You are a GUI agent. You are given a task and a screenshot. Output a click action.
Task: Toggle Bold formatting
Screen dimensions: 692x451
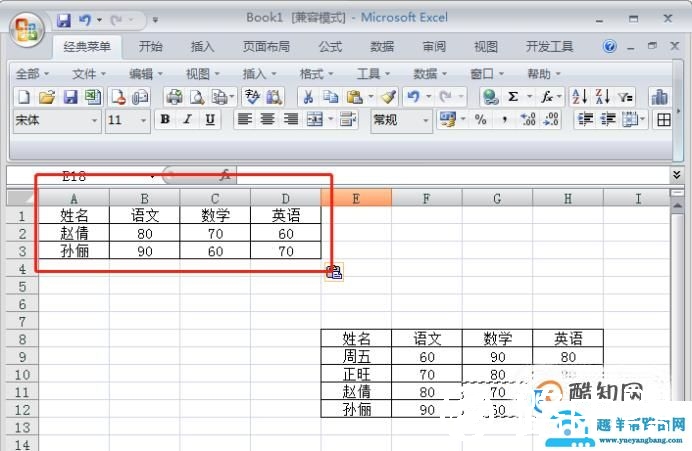click(165, 120)
